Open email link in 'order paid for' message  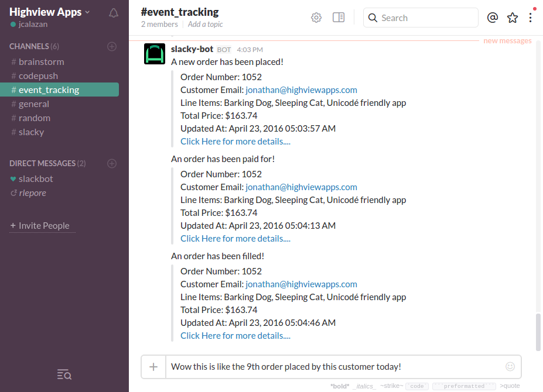301,187
